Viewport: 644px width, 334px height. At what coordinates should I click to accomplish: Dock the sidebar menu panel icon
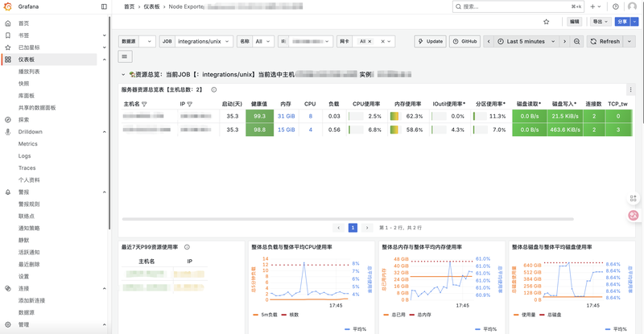tap(104, 6)
